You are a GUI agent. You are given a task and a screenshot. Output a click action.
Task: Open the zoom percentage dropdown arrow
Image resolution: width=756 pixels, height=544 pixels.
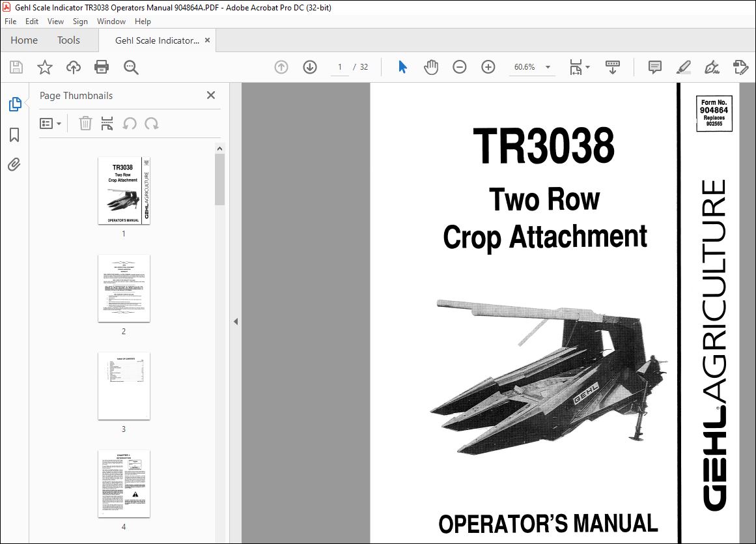[548, 67]
